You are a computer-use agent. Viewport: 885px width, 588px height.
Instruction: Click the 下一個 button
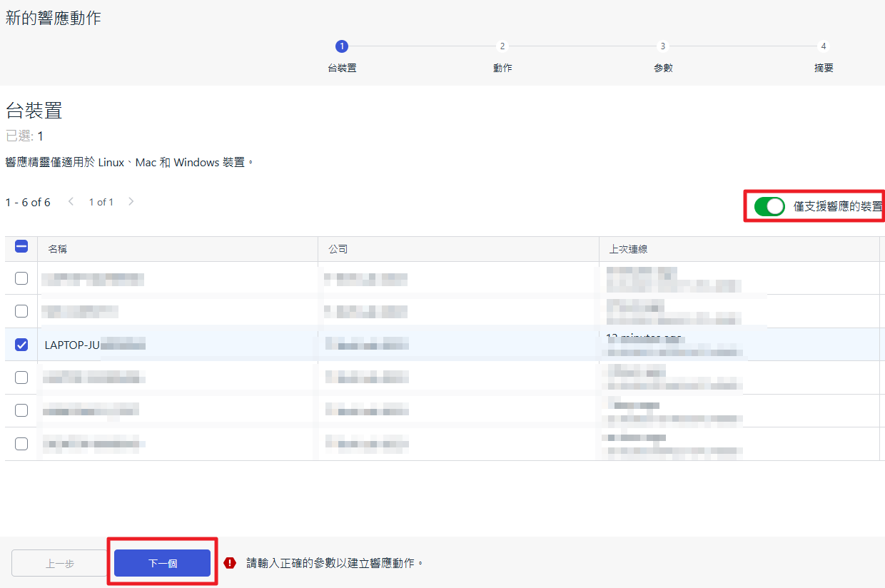162,563
